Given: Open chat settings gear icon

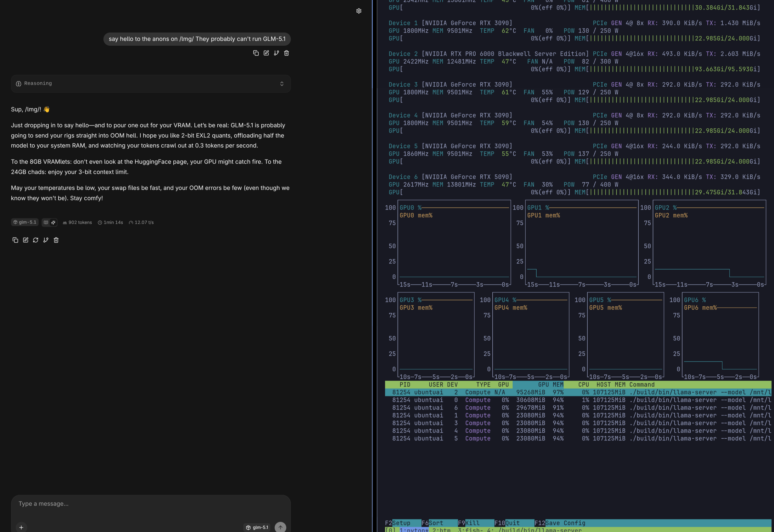Looking at the screenshot, I should 358,11.
